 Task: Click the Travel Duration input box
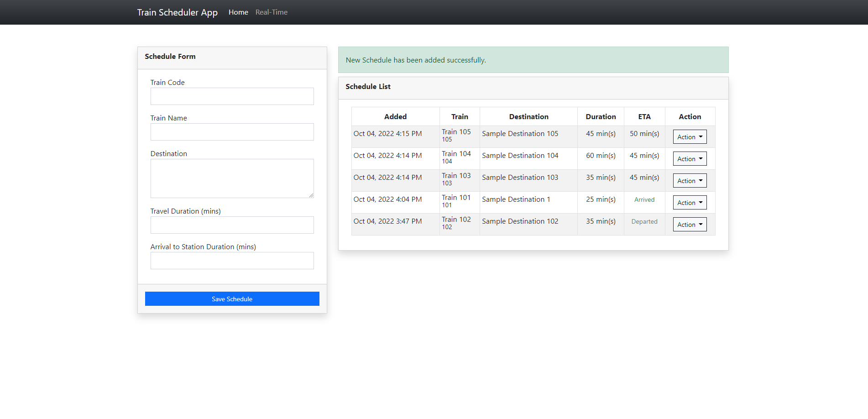click(232, 225)
